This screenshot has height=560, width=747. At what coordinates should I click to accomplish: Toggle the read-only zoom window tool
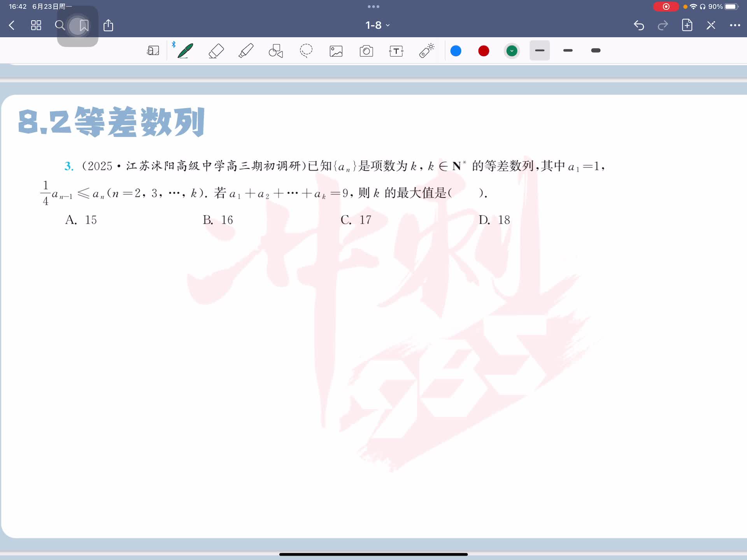tap(153, 51)
